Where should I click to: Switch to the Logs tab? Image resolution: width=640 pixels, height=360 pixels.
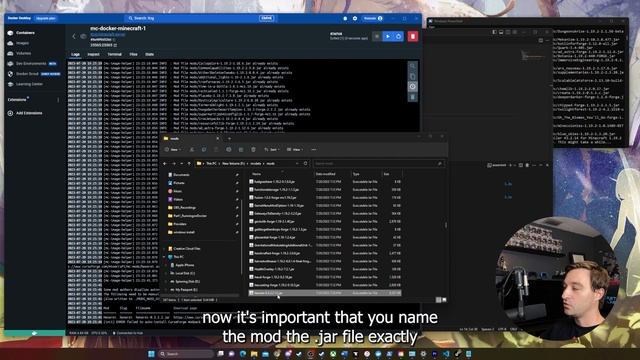(76, 54)
